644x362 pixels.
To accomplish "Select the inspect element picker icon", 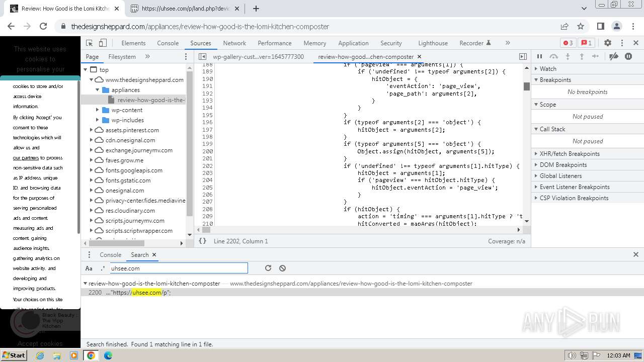I will click(90, 43).
